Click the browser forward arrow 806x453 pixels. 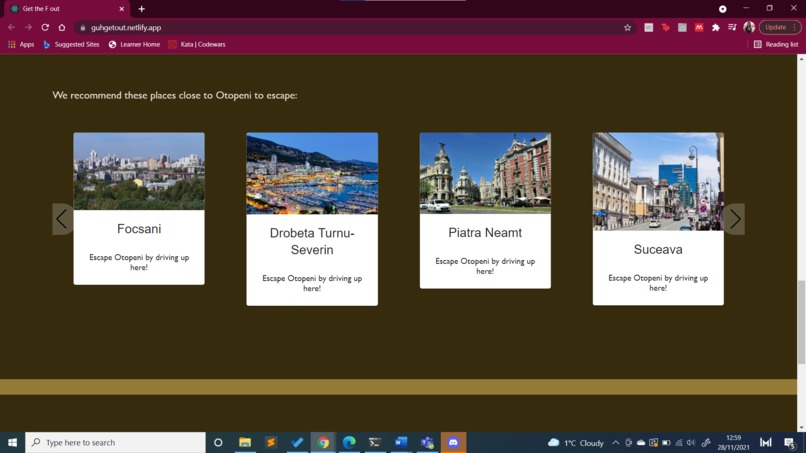[x=28, y=28]
